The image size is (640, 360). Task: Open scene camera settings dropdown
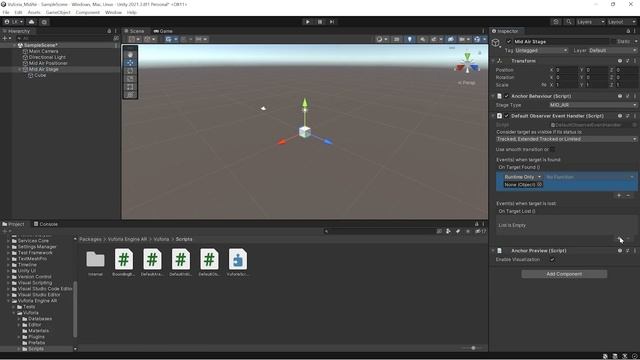tap(464, 39)
